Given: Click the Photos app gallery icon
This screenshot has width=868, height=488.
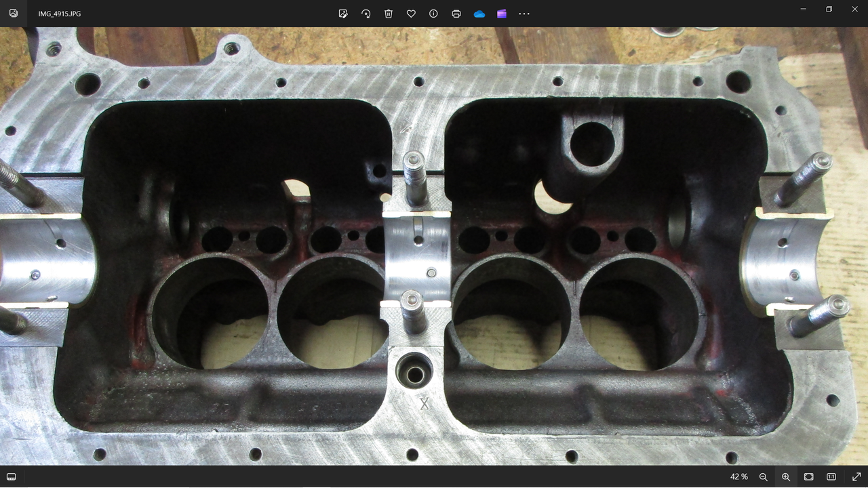Looking at the screenshot, I should point(14,14).
